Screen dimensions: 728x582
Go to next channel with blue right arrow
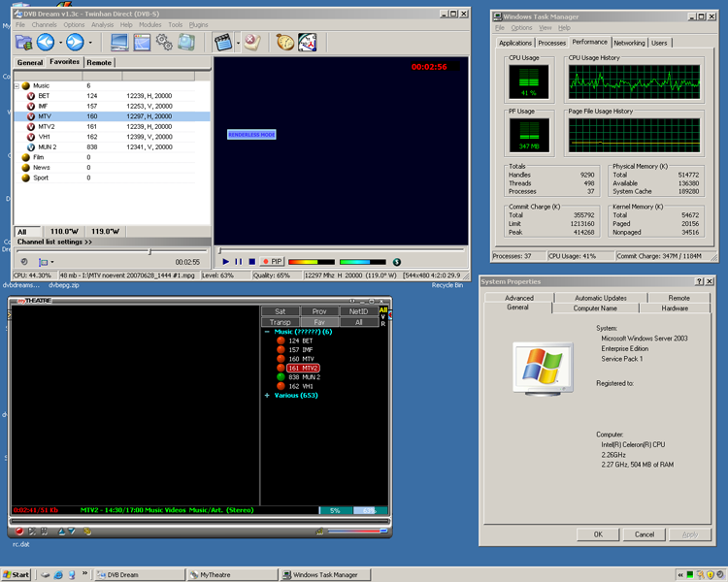pos(75,43)
